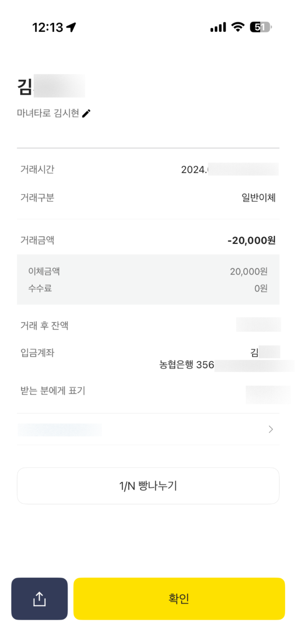Tap the 일반이체 transaction type value
The image size is (296, 644).
click(258, 197)
